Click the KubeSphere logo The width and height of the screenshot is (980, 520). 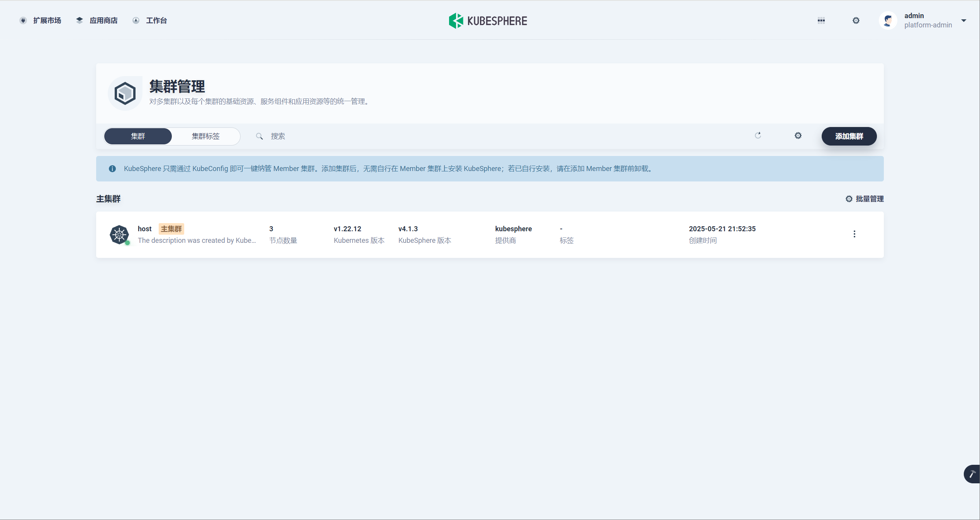(x=488, y=21)
